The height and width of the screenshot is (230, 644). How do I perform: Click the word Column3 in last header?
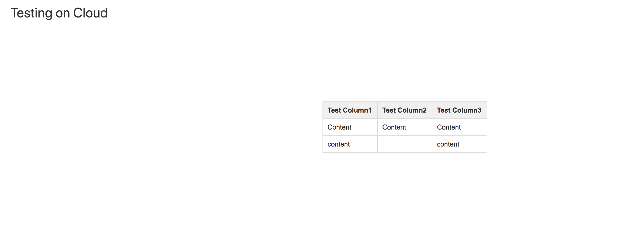[x=467, y=110]
